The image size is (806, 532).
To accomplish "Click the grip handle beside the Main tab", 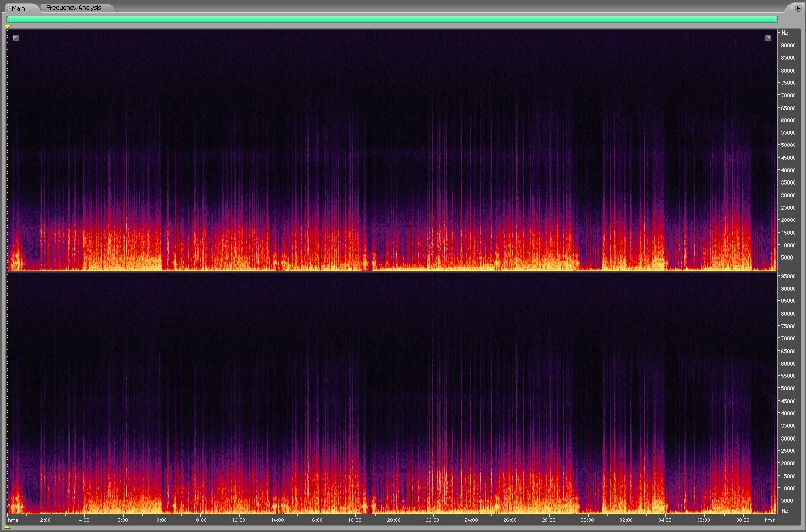I will coord(8,8).
